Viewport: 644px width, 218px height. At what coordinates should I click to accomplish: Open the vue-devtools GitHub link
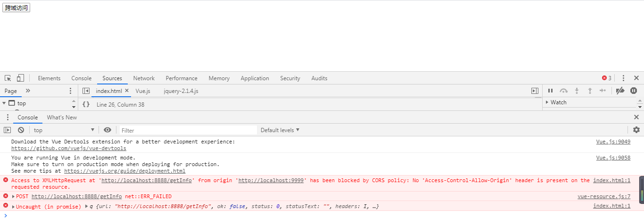(x=69, y=148)
